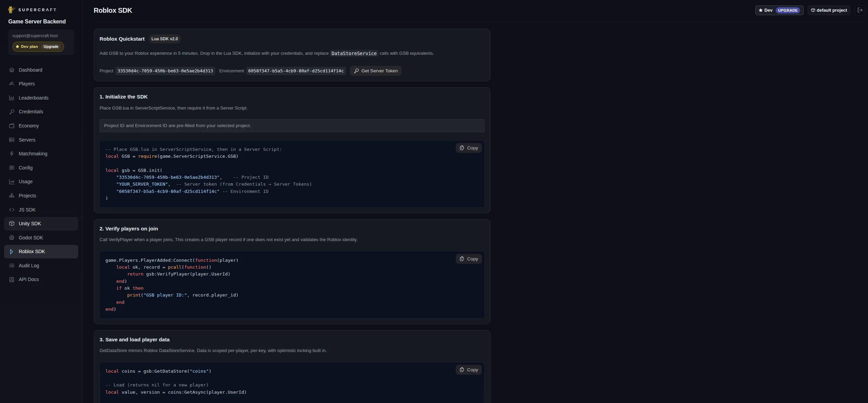Go to the Servers page
This screenshot has height=403, width=868.
(x=41, y=140)
